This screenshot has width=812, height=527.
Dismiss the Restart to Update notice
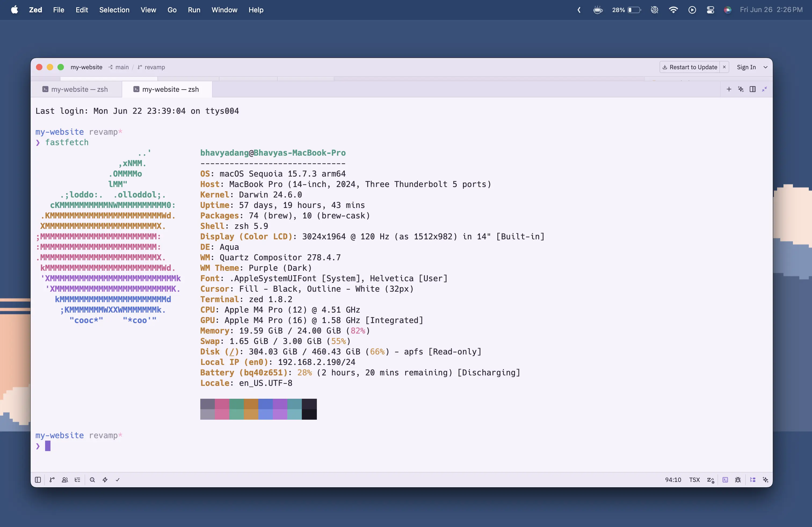724,67
